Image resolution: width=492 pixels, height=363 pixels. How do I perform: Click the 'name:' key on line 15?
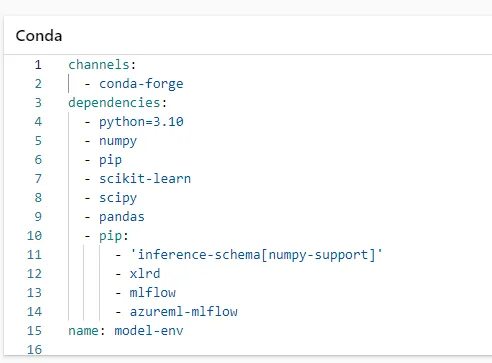87,331
